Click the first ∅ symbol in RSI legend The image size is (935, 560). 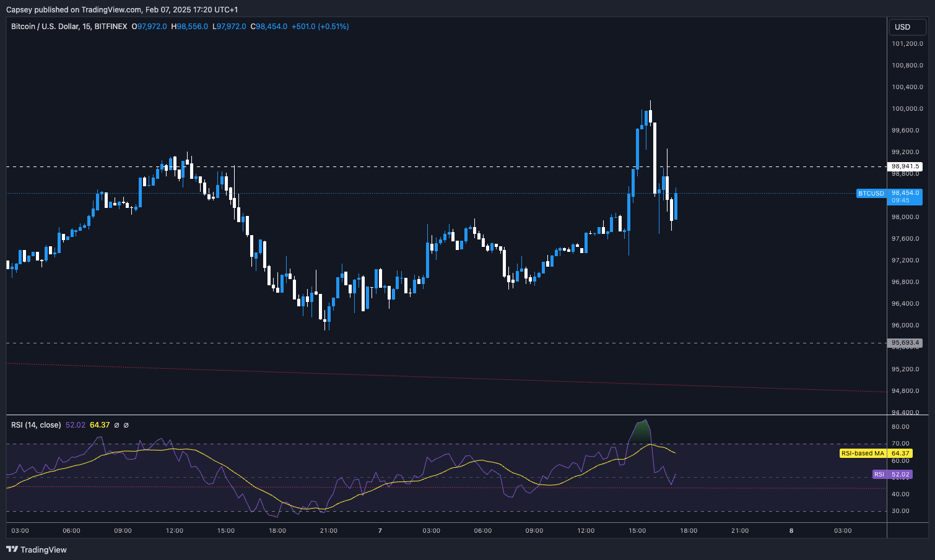coord(117,425)
